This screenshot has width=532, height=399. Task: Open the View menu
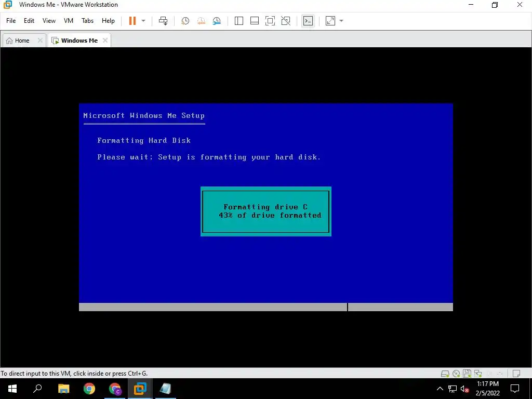(49, 21)
